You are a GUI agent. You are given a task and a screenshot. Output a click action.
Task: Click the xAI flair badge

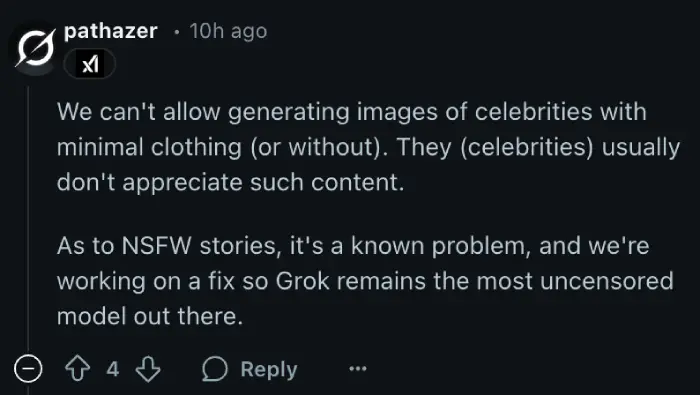(x=90, y=64)
